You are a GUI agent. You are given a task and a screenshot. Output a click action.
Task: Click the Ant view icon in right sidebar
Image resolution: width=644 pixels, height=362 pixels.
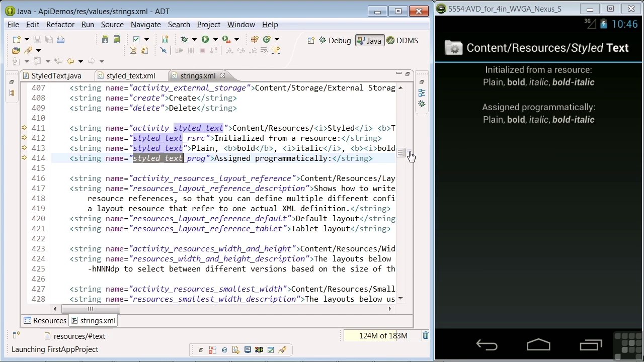click(x=422, y=104)
